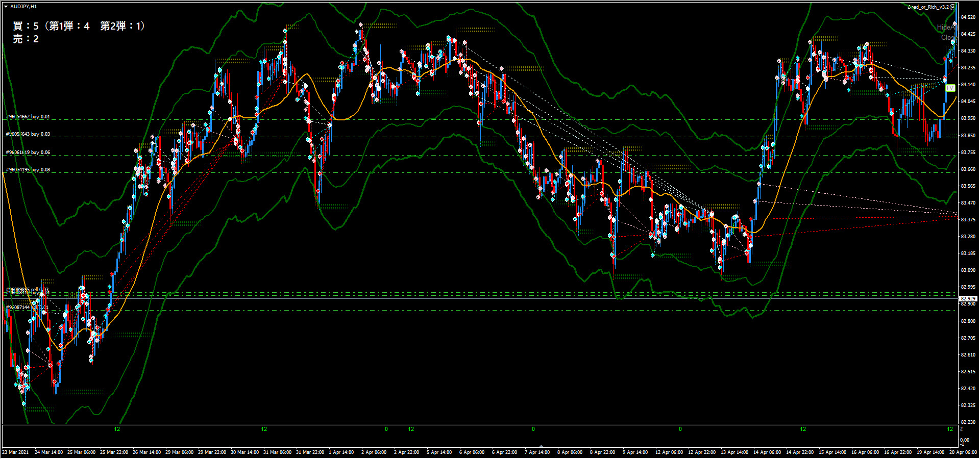Click the 23 Mar 2021 time label
980x459 pixels.
(x=15, y=452)
